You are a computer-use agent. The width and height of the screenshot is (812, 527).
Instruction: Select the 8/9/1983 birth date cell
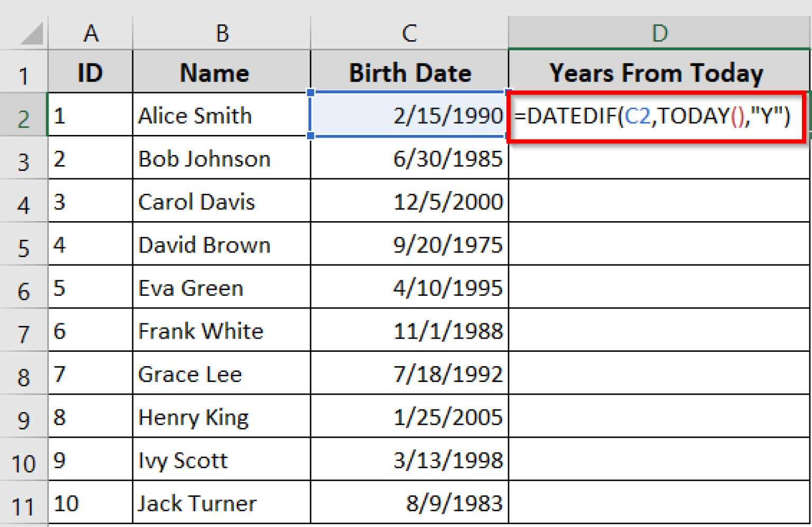click(409, 503)
